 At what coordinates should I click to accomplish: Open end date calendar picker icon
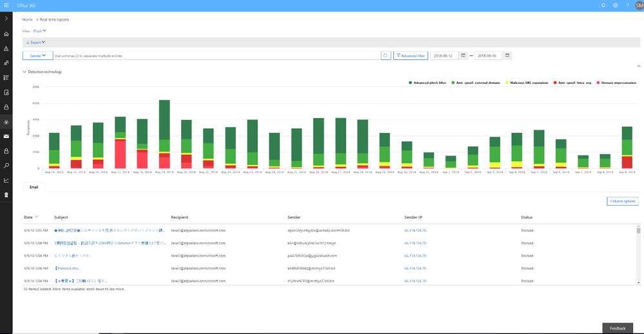(507, 55)
